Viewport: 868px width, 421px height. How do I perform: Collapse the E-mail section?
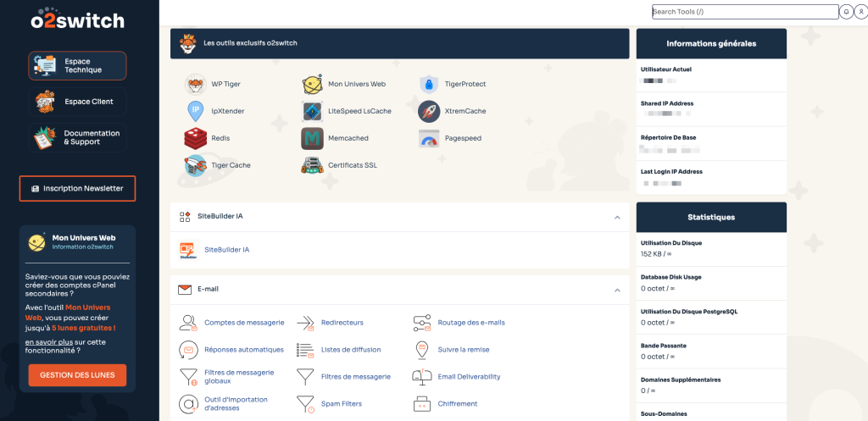617,290
